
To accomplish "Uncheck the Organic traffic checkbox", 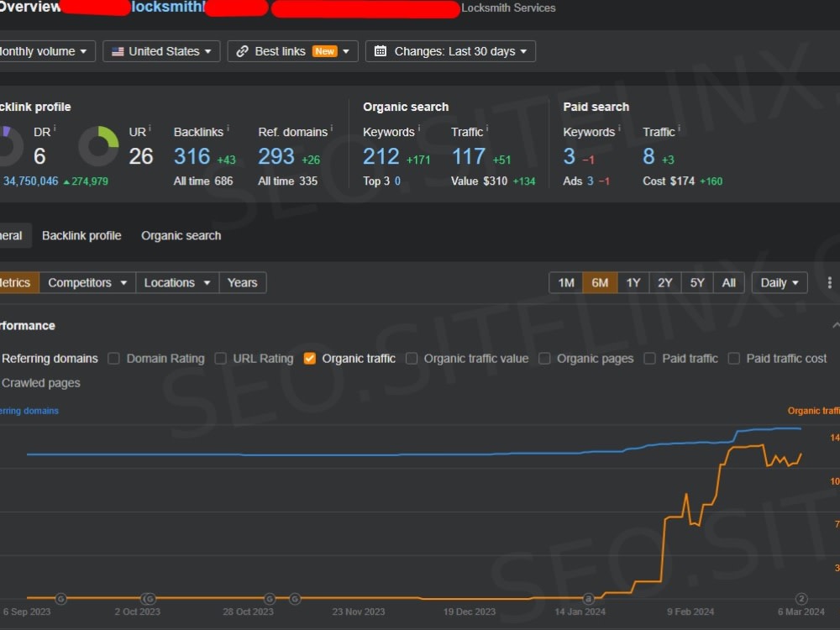I will pyautogui.click(x=310, y=359).
